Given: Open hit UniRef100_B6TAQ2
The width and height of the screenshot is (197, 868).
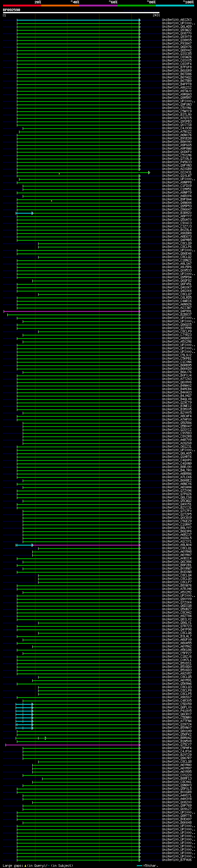Looking at the screenshot, I should [177, 78].
